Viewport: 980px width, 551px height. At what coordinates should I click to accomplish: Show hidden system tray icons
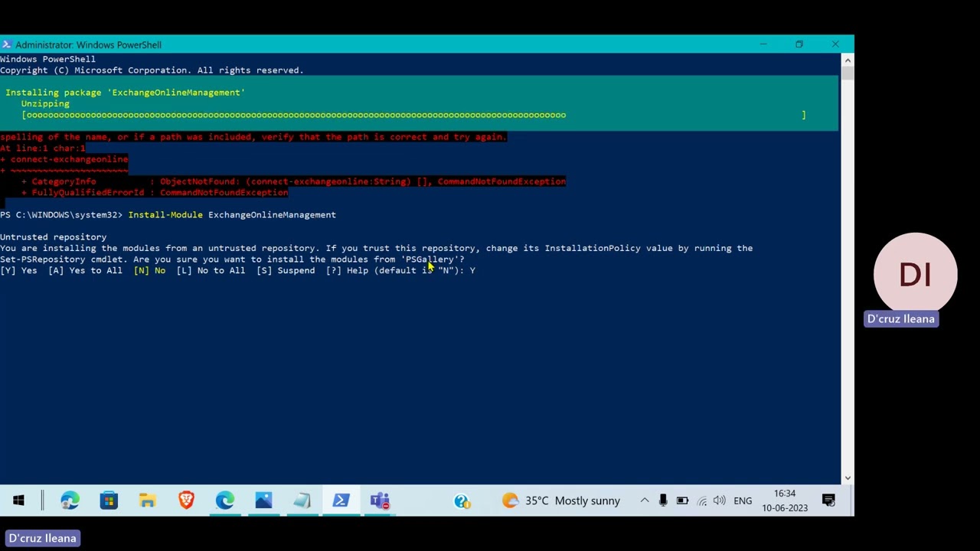644,500
